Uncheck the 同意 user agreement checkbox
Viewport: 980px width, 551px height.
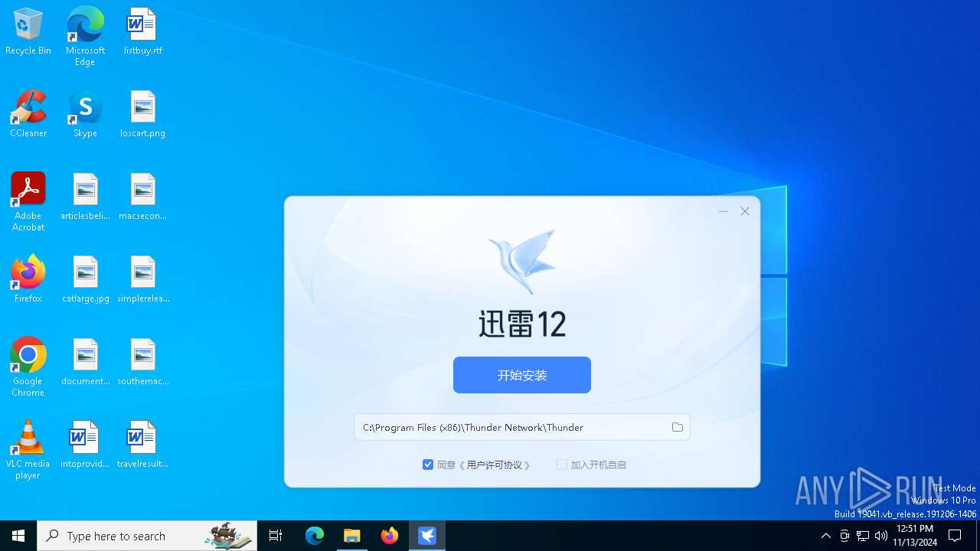(x=428, y=465)
